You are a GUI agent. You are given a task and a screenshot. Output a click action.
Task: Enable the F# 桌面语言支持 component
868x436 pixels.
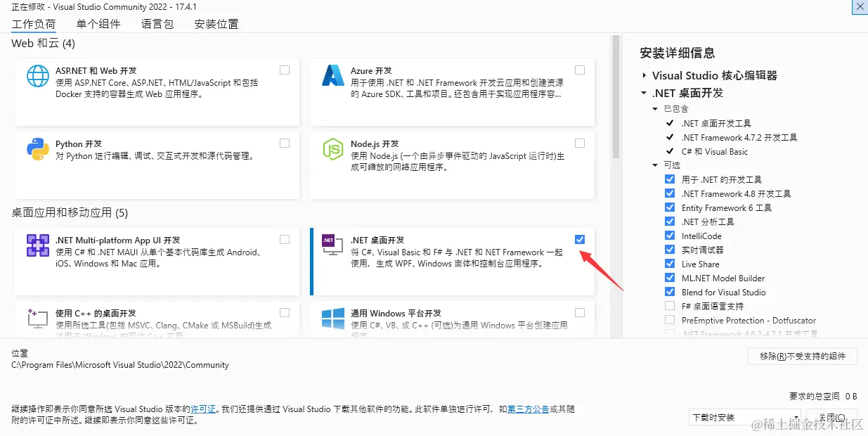tap(670, 306)
